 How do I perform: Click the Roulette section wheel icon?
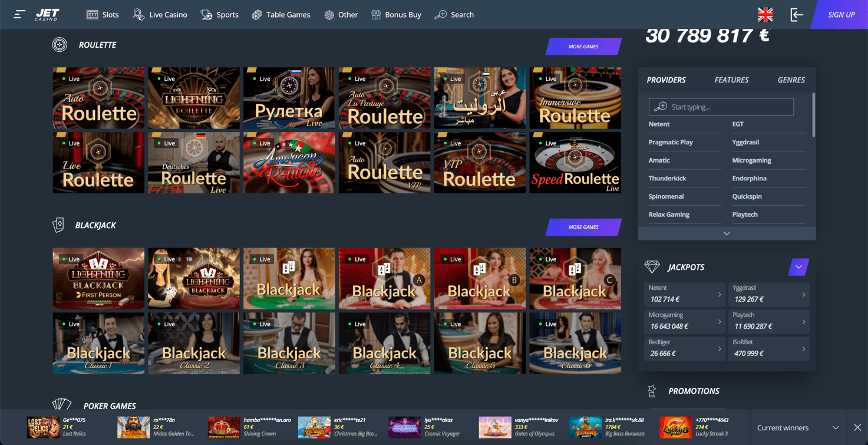(60, 45)
